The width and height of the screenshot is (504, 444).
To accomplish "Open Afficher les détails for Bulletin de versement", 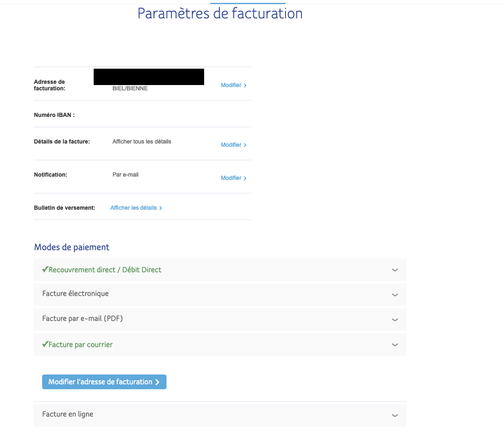I will point(133,208).
